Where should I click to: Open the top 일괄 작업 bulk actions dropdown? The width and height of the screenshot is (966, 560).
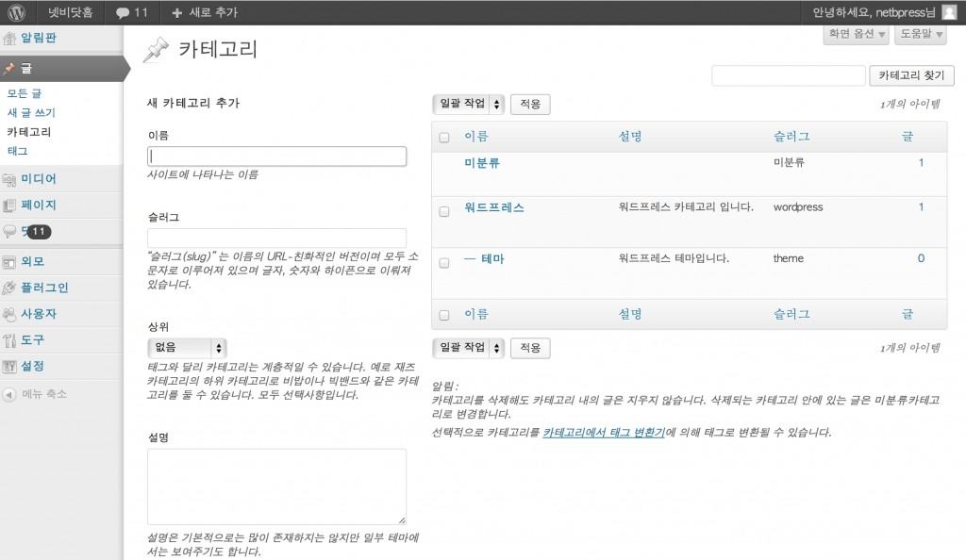pyautogui.click(x=469, y=104)
